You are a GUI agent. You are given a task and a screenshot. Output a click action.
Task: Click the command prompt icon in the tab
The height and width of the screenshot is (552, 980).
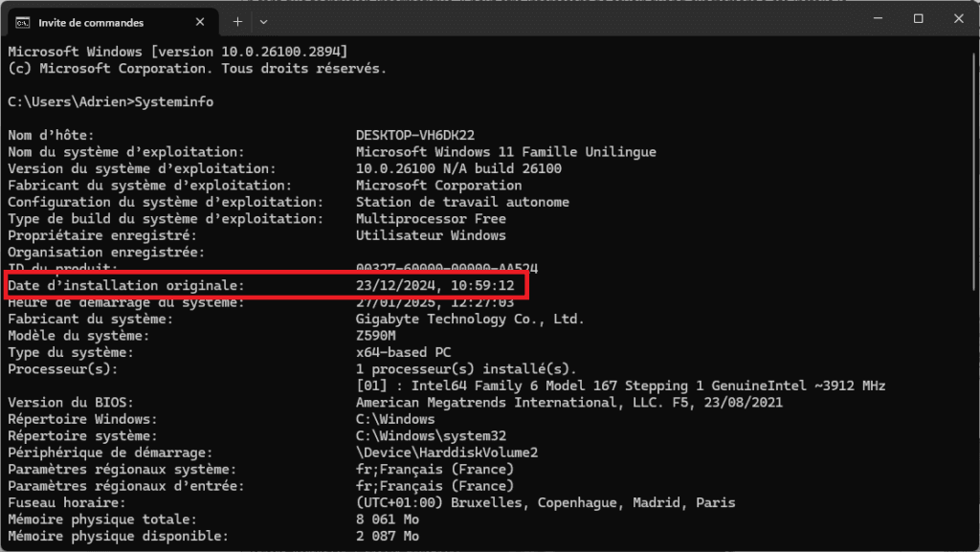coord(23,22)
